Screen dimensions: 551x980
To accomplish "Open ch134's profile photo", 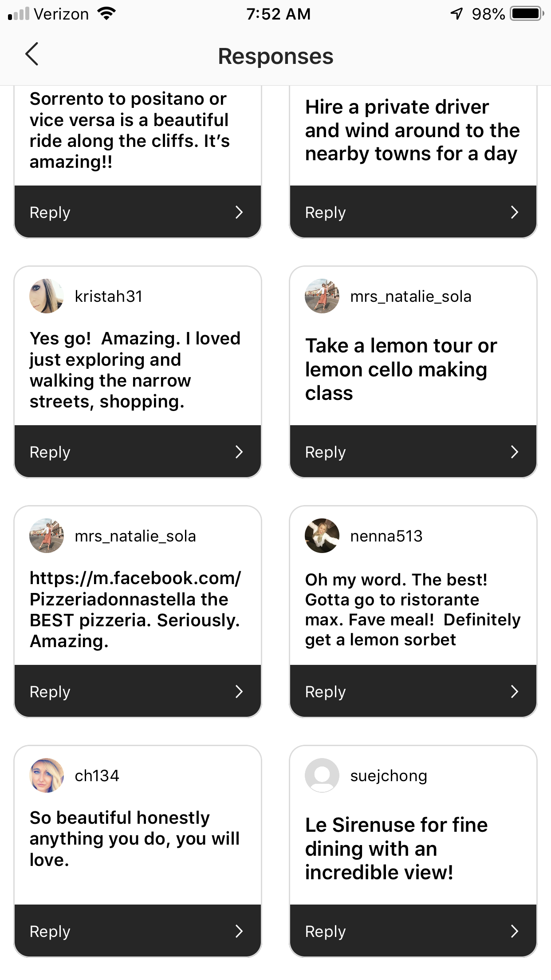I will (x=47, y=775).
